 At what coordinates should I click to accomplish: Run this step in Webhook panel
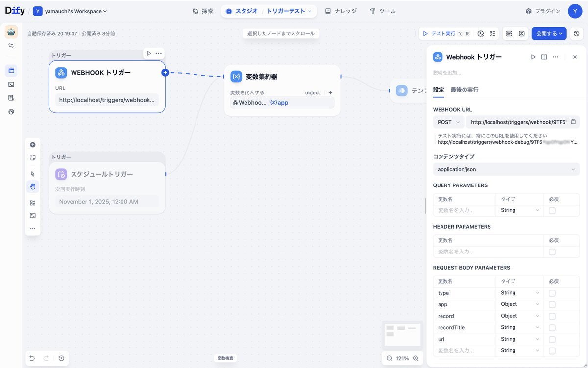point(533,57)
